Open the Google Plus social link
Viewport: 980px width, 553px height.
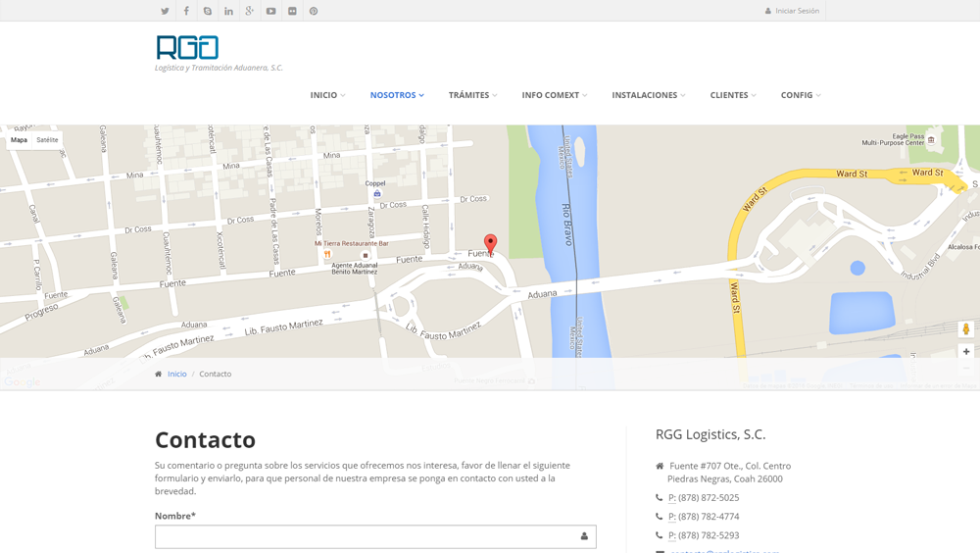coord(249,11)
